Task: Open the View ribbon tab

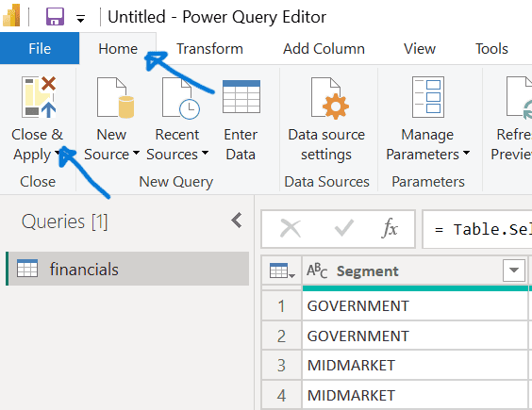Action: pos(420,48)
